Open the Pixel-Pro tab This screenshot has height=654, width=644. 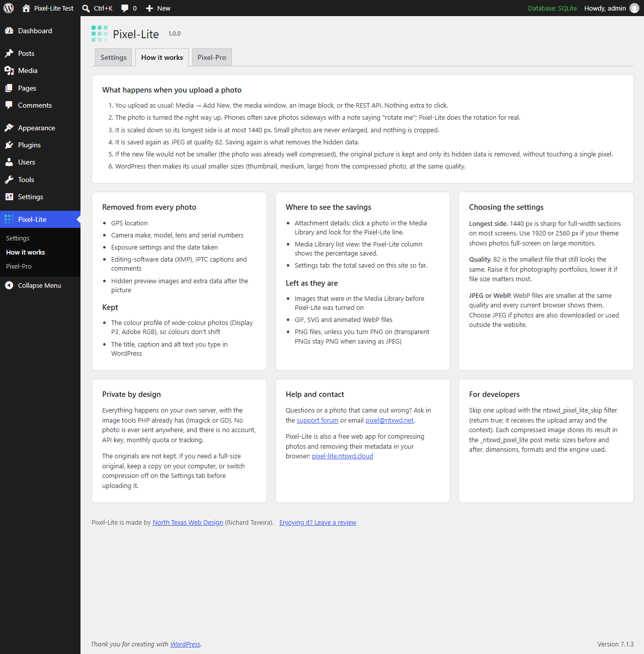pyautogui.click(x=212, y=57)
